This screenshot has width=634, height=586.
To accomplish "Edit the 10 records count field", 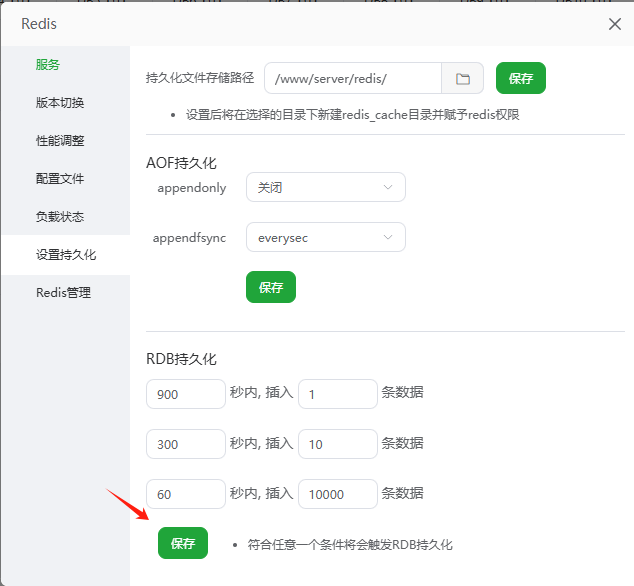I will 337,444.
